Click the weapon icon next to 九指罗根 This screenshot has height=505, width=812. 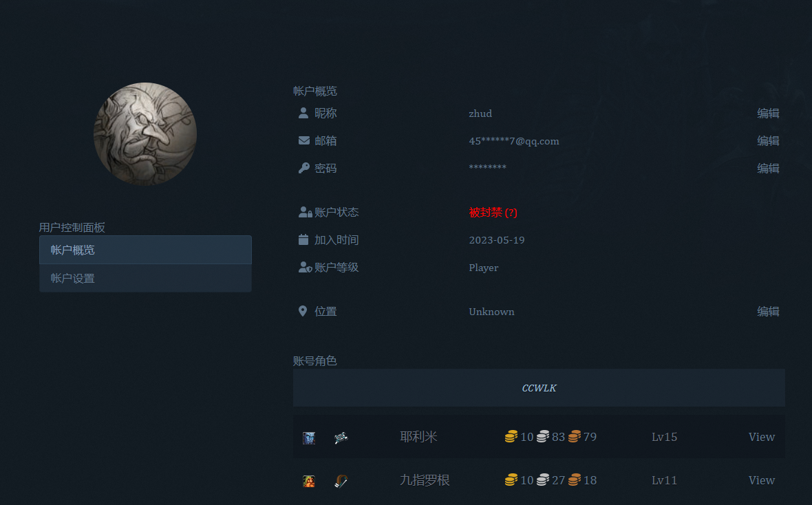(x=341, y=480)
